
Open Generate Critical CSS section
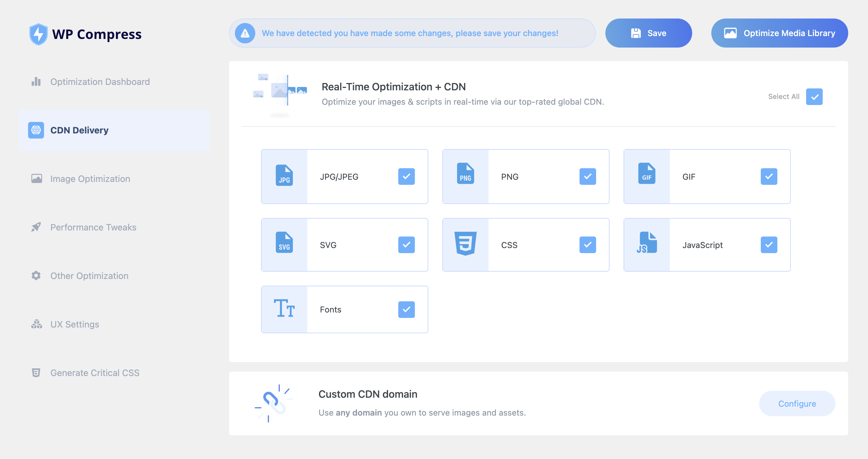[x=114, y=373]
